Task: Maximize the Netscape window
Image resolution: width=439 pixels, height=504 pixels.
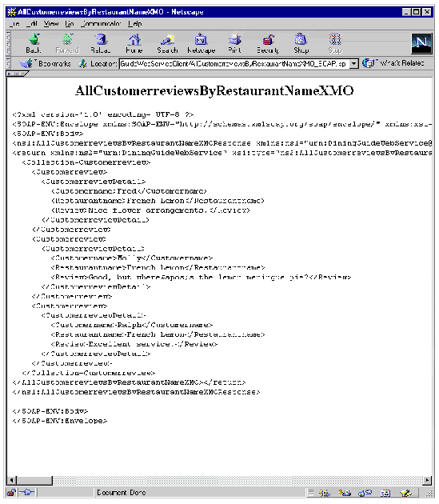Action: (416, 12)
